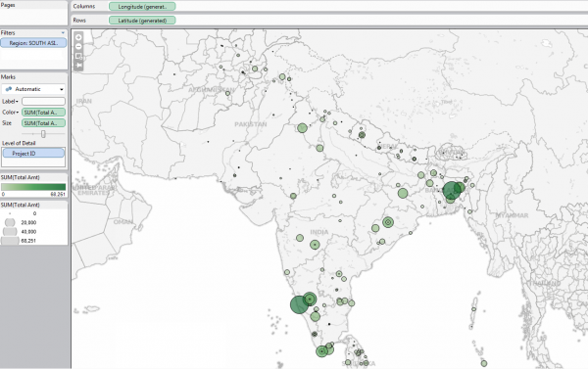This screenshot has width=588, height=369.
Task: Select the large green circle on India's southwest coast
Action: [299, 304]
